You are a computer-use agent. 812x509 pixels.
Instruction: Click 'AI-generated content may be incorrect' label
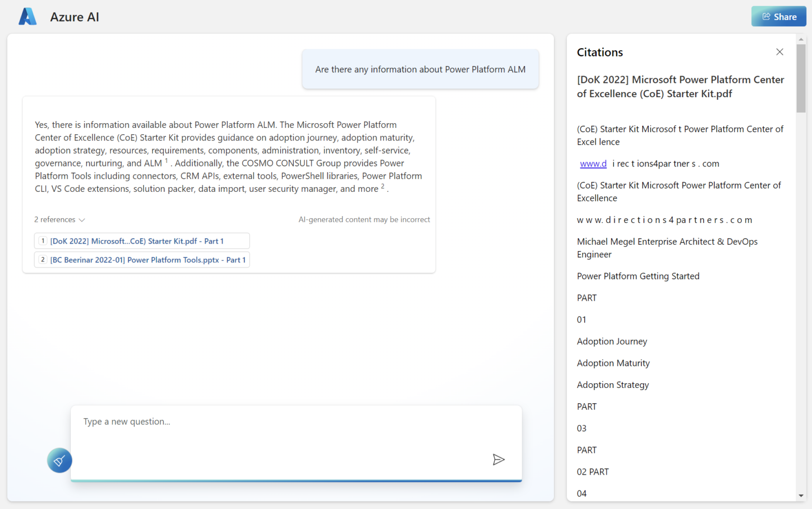(364, 219)
